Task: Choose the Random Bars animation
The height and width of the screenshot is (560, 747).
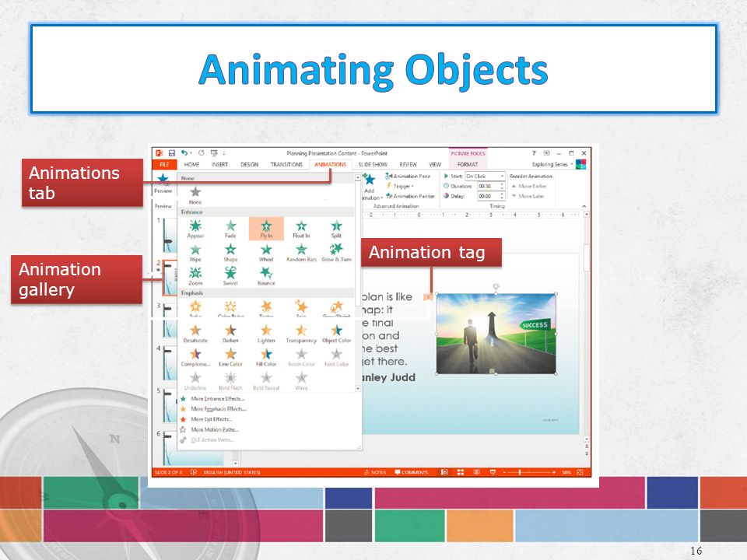Action: pos(301,253)
